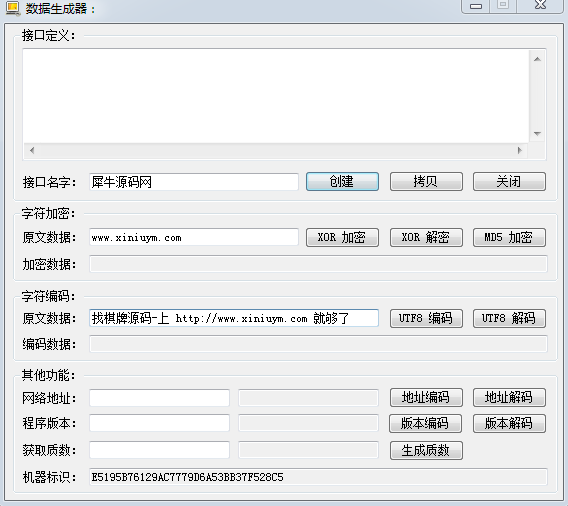This screenshot has height=506, width=568.
Task: Click the 版本解码 button
Action: (x=509, y=423)
